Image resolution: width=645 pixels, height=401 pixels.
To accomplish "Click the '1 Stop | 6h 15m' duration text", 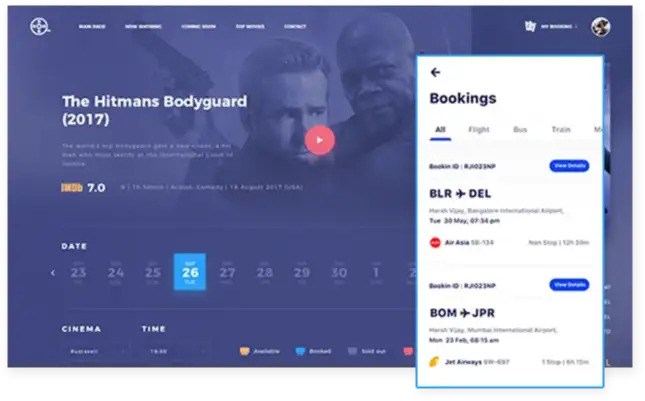I will [x=566, y=362].
